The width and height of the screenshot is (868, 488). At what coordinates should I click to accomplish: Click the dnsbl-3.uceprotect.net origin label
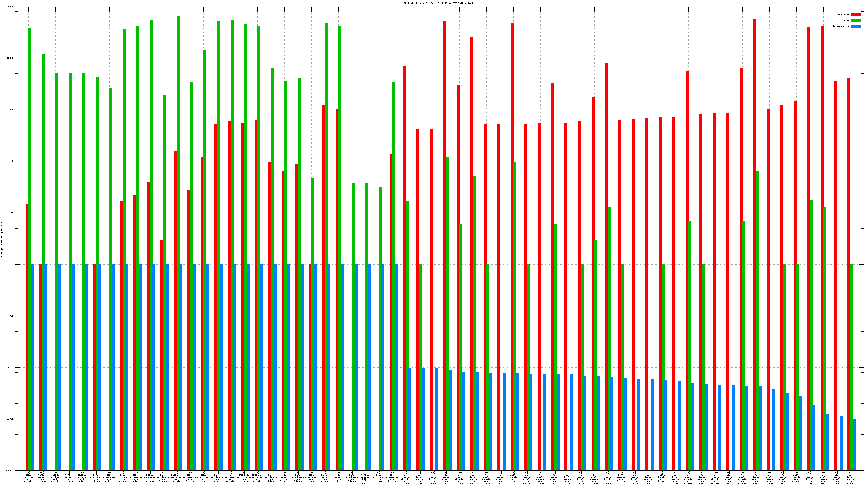coord(177,477)
